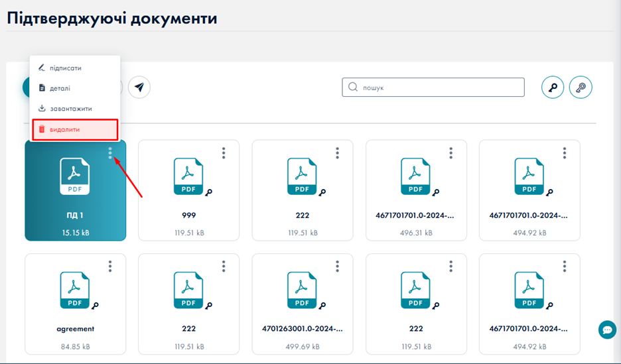Open the chat support bubble

tap(606, 330)
